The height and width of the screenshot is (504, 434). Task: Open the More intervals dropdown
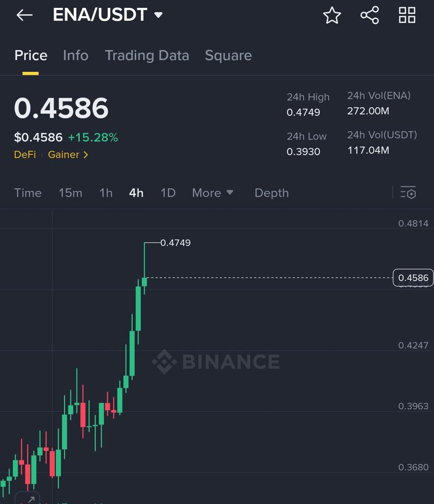tap(213, 193)
